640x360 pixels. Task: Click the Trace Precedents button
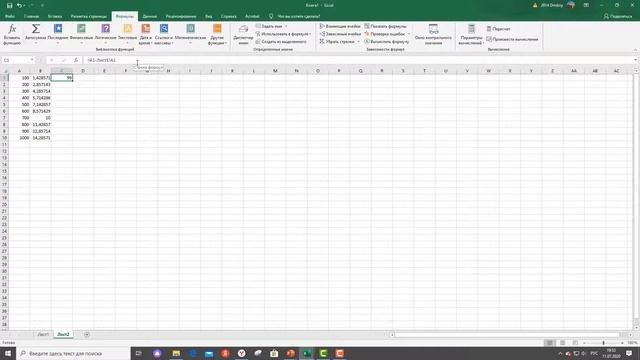pos(340,26)
